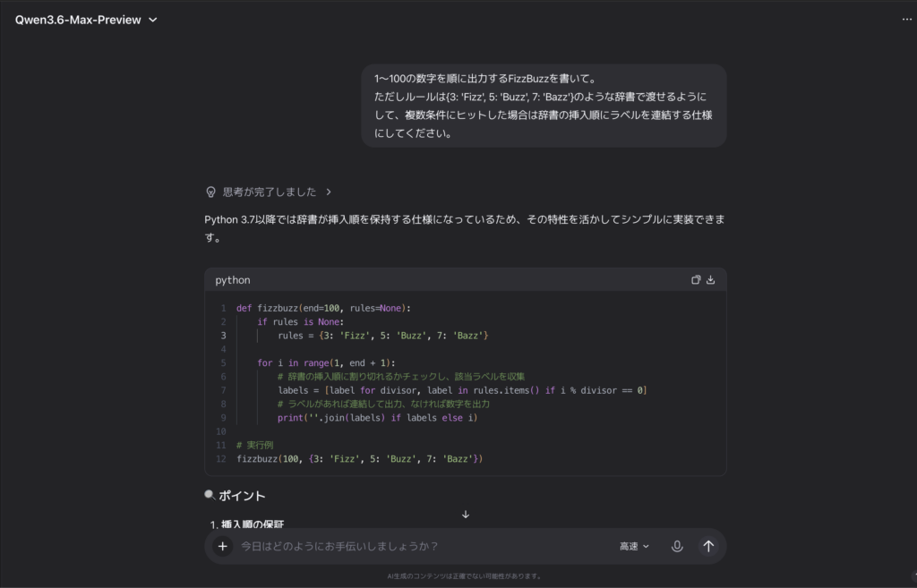Screen dimensions: 917x588
Task: Download the Python code file
Action: [x=710, y=279]
